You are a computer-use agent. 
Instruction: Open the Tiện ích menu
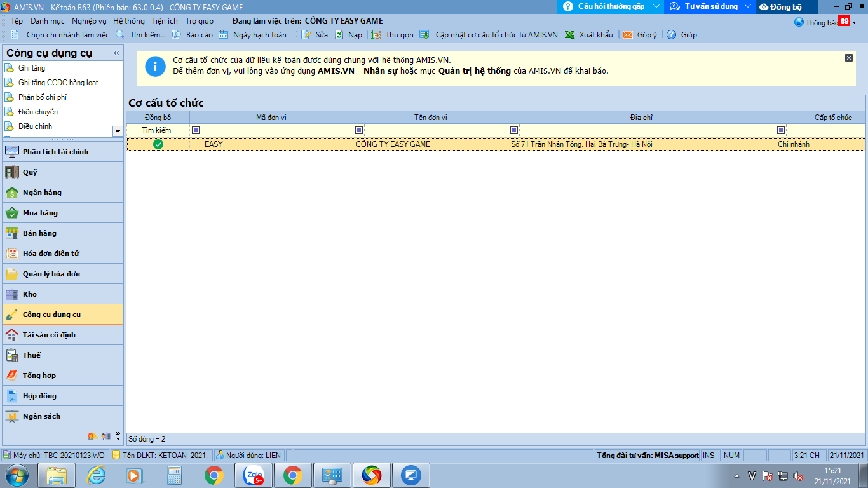click(165, 21)
